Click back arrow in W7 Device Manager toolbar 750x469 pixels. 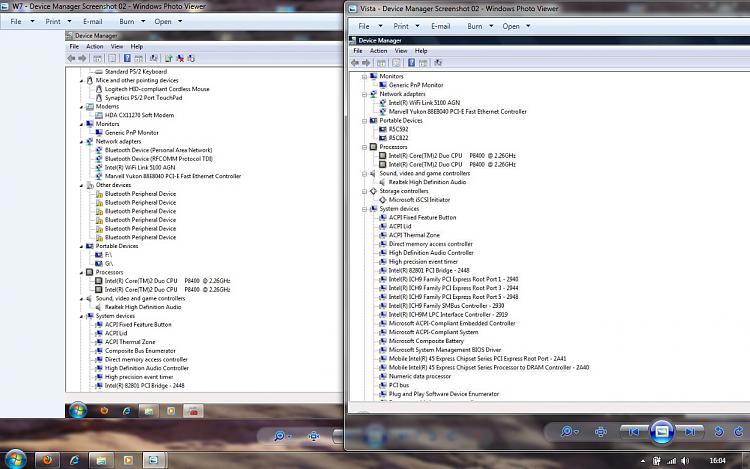pyautogui.click(x=71, y=58)
